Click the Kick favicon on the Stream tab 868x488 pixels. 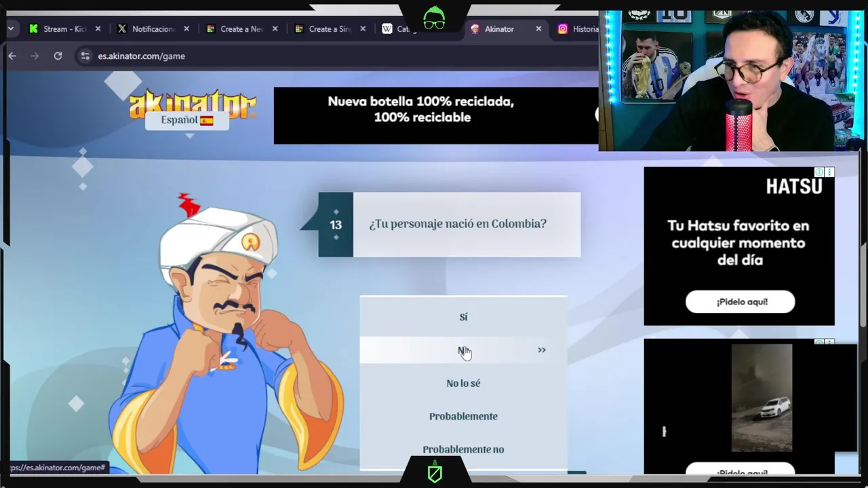tap(33, 28)
